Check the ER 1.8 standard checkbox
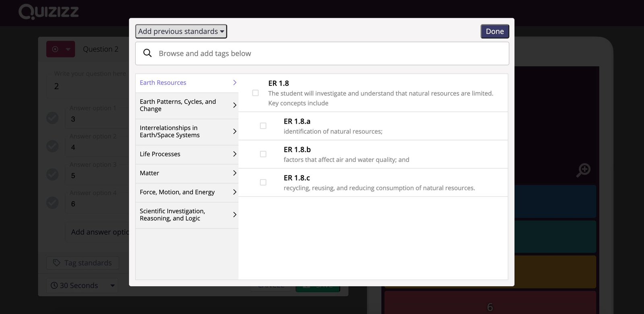 (256, 93)
